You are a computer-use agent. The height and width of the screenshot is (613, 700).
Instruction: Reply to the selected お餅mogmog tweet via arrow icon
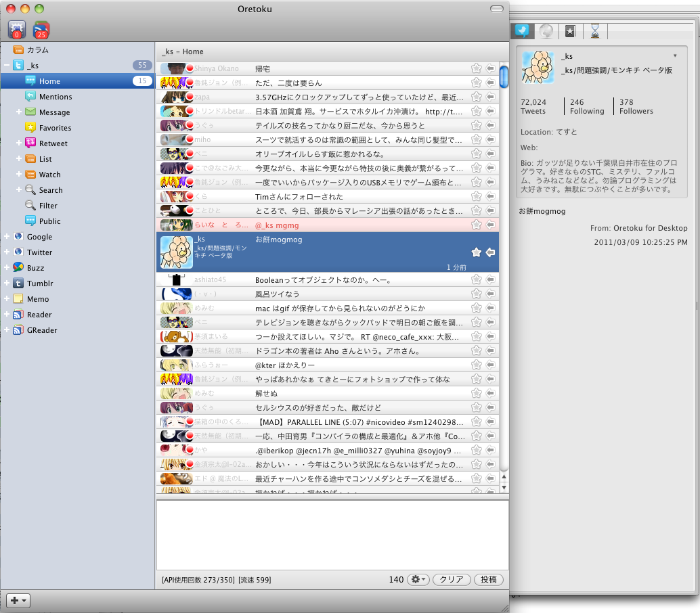click(x=491, y=252)
